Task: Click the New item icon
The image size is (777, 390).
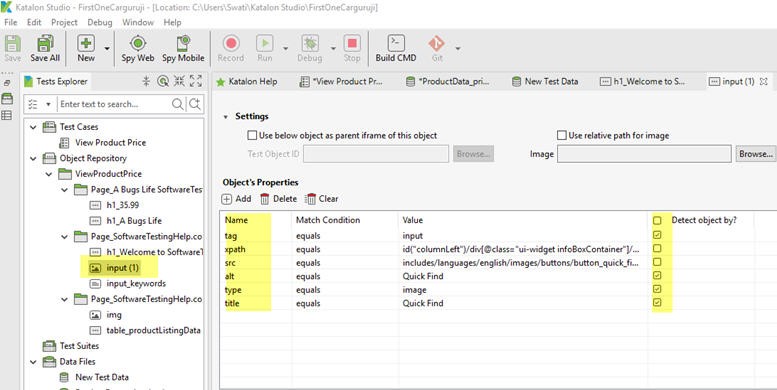Action: coord(86,44)
